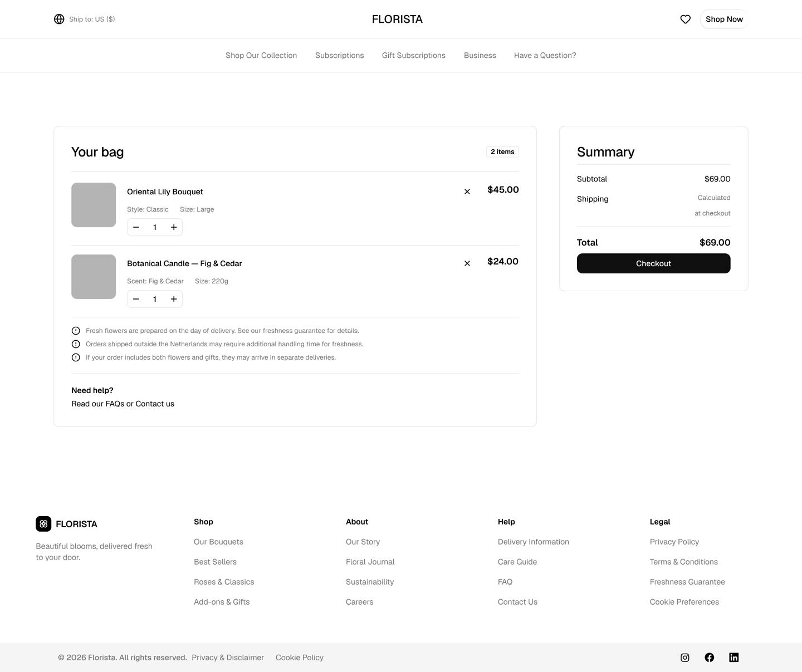The width and height of the screenshot is (802, 672).
Task: Open Florista's LinkedIn page
Action: point(733,658)
